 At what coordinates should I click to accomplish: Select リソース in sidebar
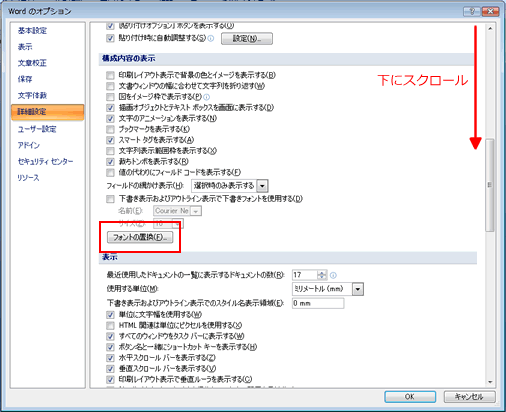click(28, 178)
